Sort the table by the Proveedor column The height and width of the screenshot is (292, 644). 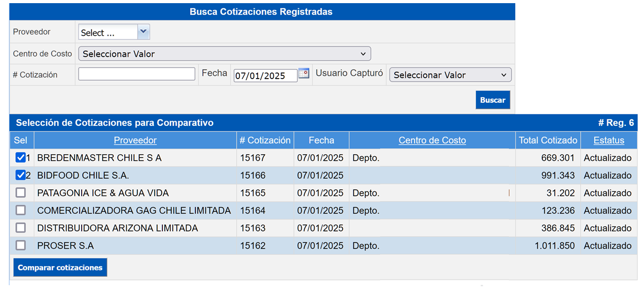point(135,140)
